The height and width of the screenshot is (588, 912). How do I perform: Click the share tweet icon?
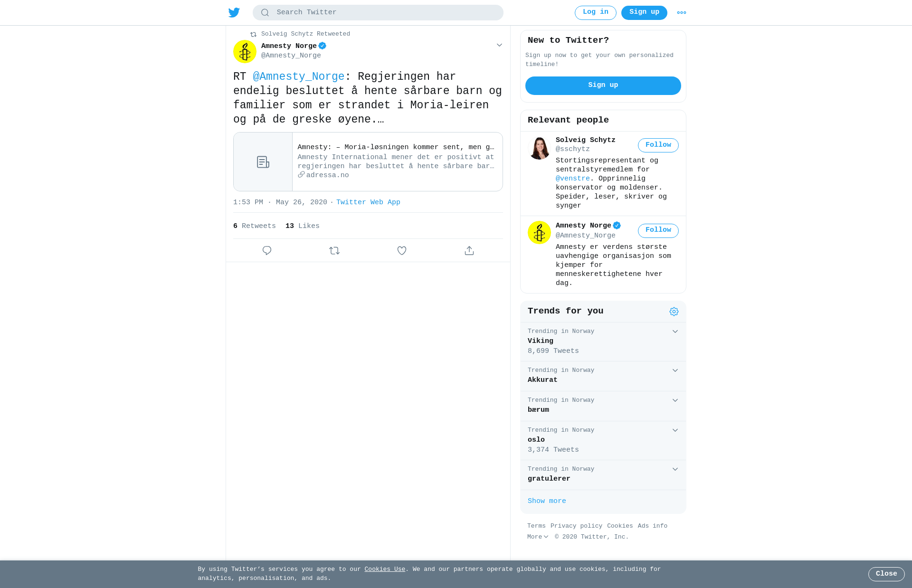(469, 250)
